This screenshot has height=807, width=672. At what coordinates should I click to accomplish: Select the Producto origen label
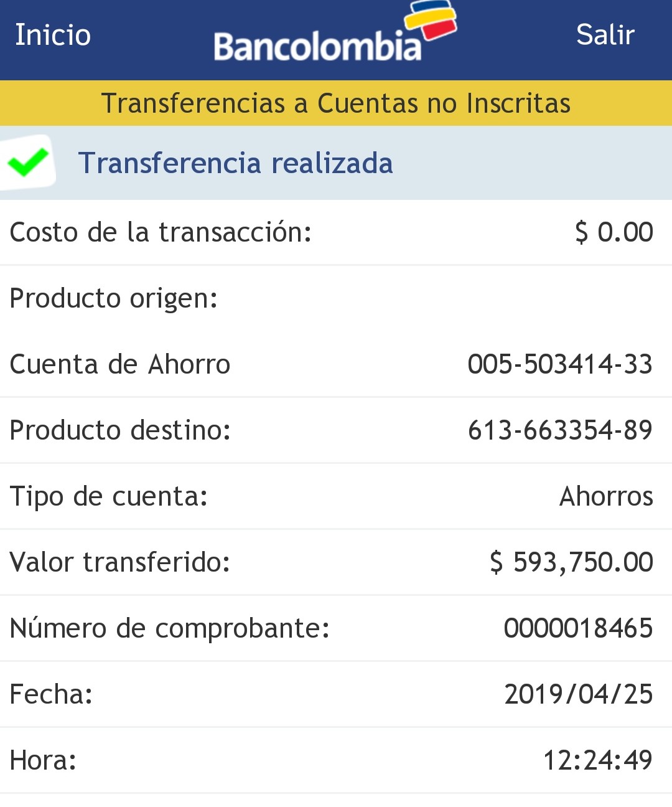(x=114, y=298)
